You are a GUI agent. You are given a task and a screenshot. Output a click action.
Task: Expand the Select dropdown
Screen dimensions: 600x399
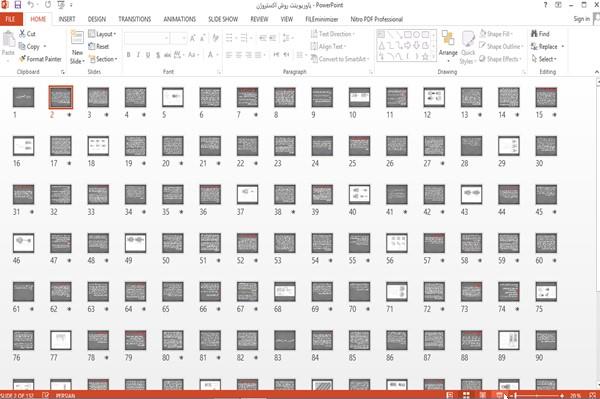[544, 59]
